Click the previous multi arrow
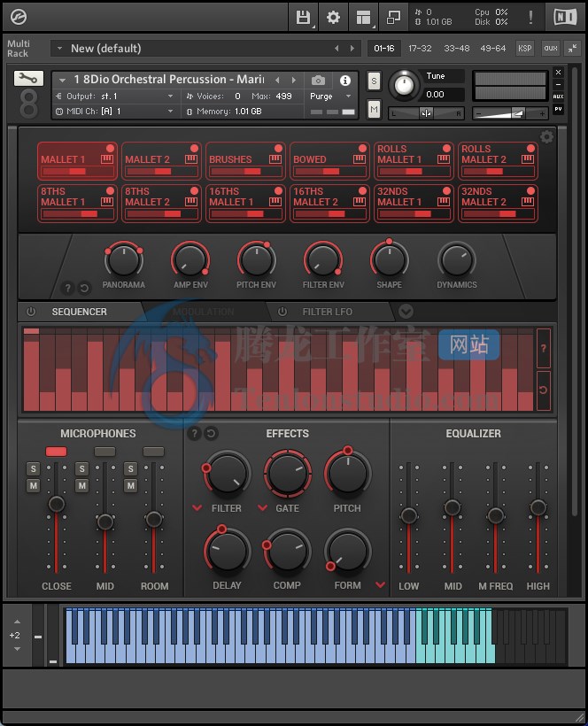This screenshot has width=588, height=726. 337,48
